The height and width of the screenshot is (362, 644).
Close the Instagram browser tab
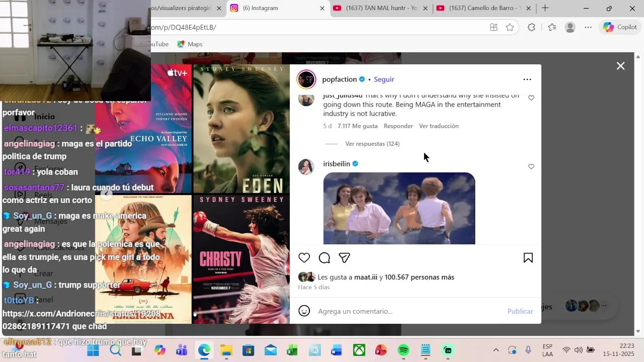click(x=322, y=8)
